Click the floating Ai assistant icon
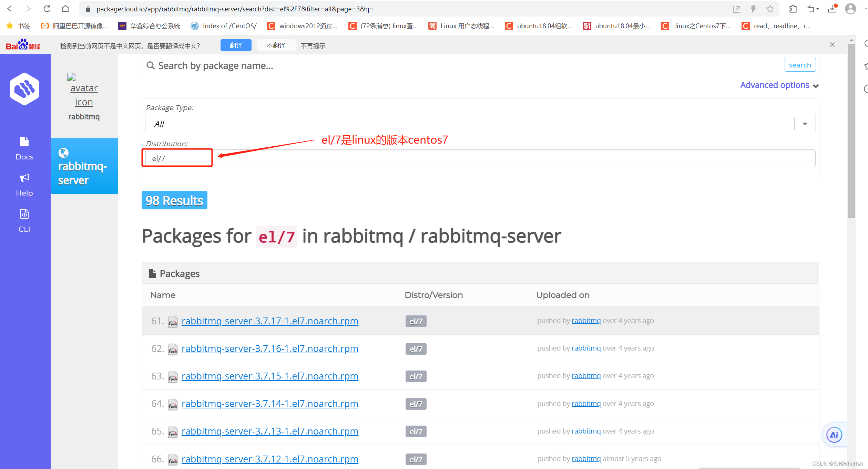Image resolution: width=868 pixels, height=469 pixels. tap(834, 435)
